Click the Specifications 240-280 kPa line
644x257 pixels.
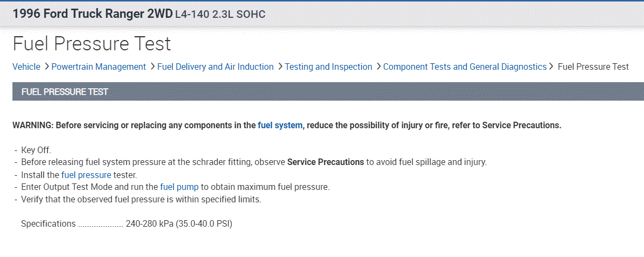click(126, 223)
